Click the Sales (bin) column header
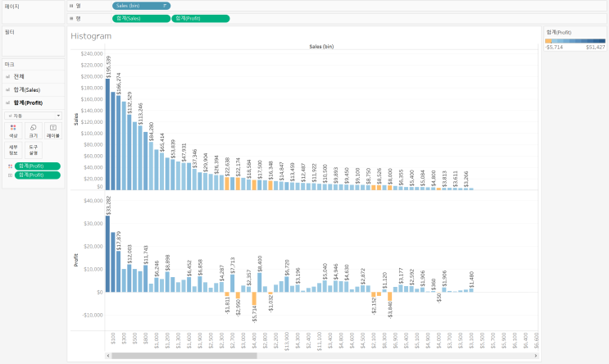This screenshot has height=364, width=609. (321, 47)
